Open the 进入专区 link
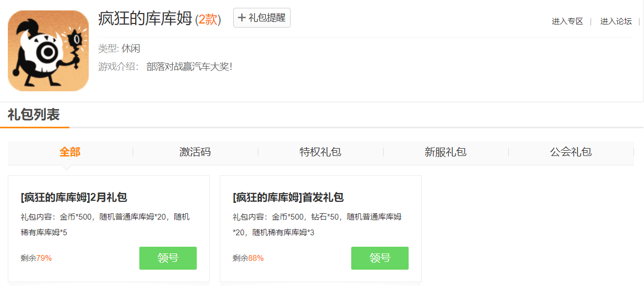 coord(567,21)
